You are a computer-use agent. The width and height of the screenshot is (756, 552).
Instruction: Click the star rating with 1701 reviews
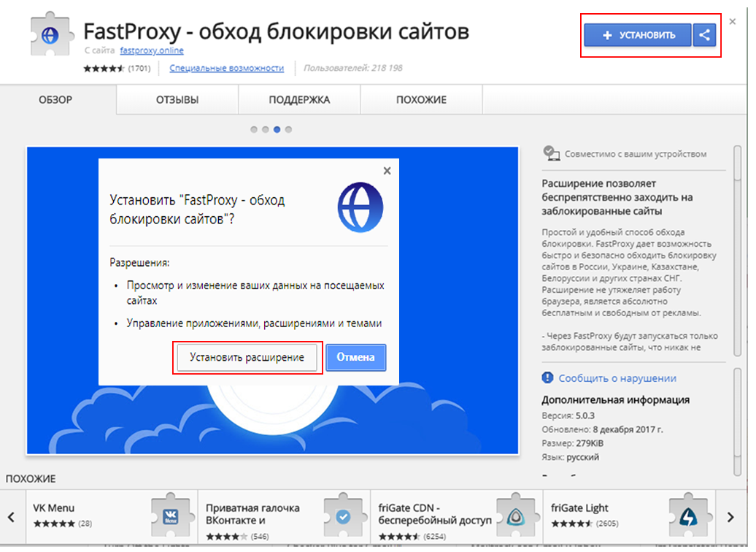click(x=117, y=68)
